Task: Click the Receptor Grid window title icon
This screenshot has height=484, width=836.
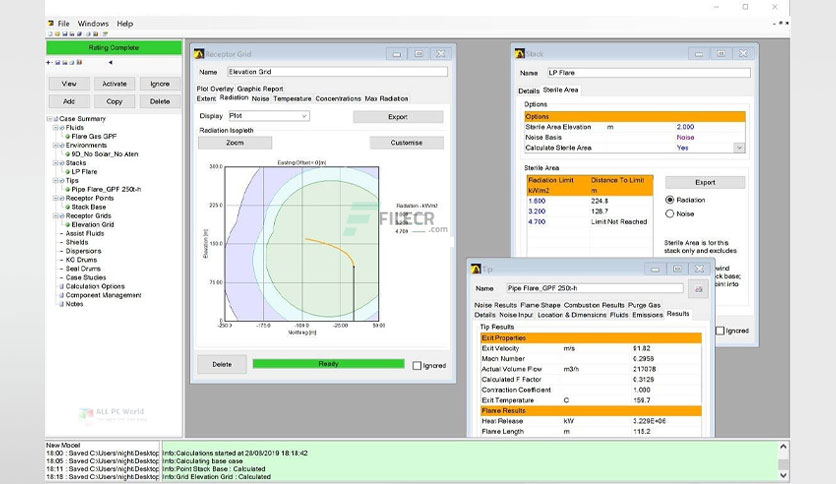Action: [199, 54]
